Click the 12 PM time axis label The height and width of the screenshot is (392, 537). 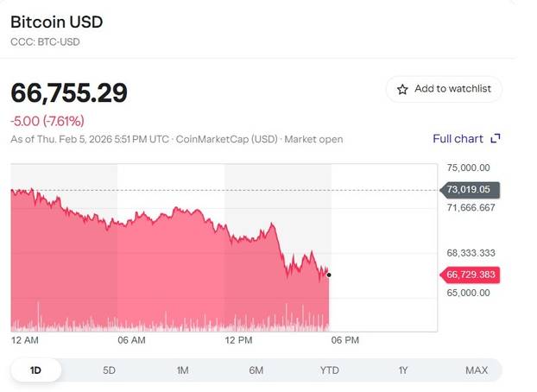[238, 340]
